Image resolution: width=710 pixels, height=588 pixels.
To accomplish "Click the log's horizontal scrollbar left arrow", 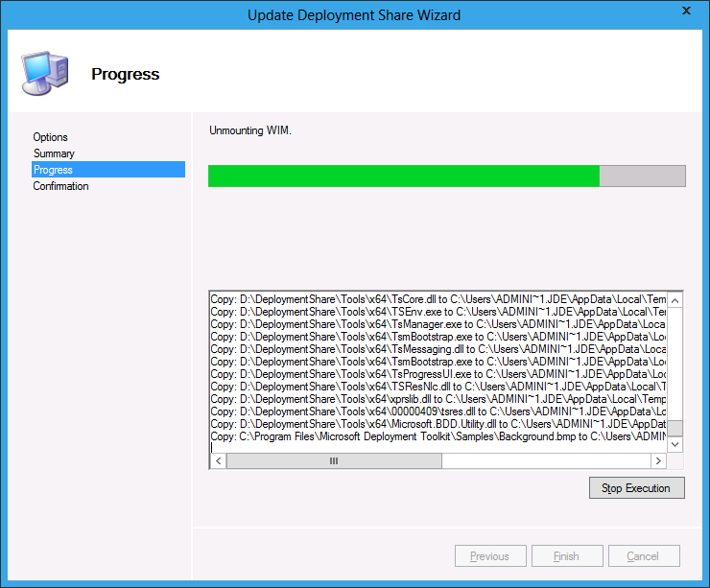I will (x=218, y=461).
